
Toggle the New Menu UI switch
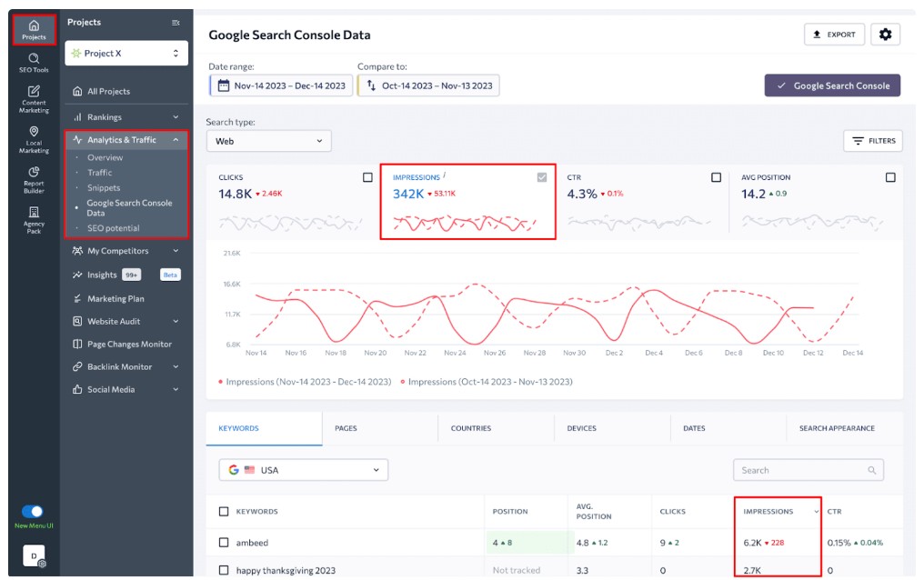33,512
